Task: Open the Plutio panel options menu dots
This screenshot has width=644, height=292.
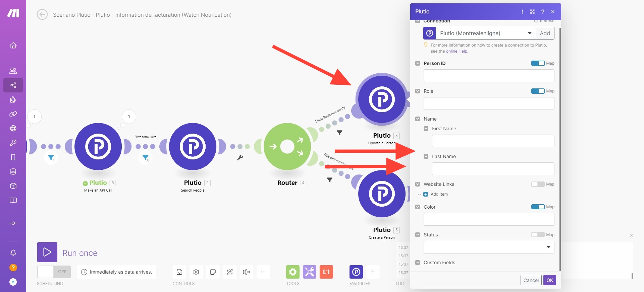Action: [523, 12]
